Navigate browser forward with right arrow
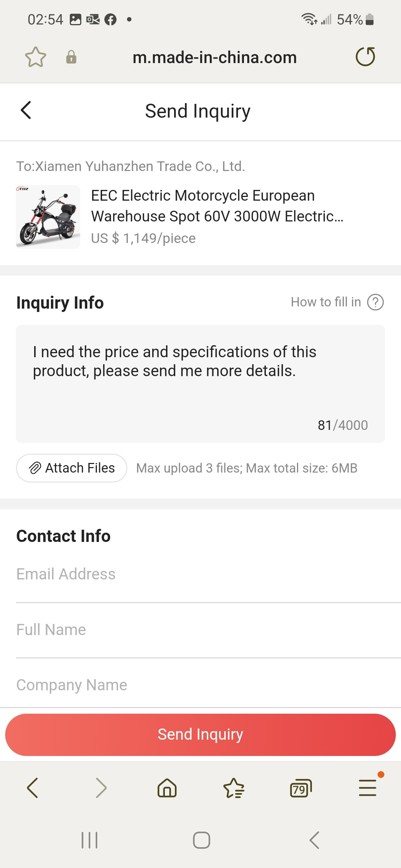 tap(101, 788)
